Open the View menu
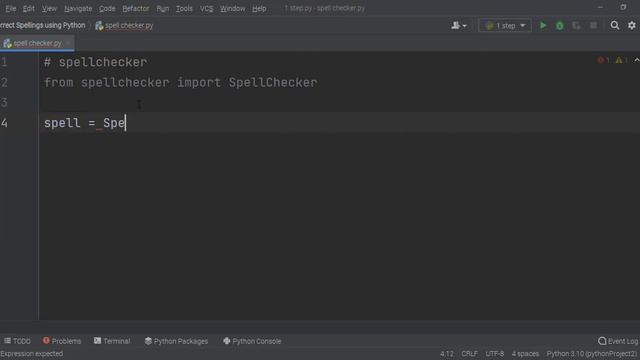640x360 pixels. pos(49,8)
